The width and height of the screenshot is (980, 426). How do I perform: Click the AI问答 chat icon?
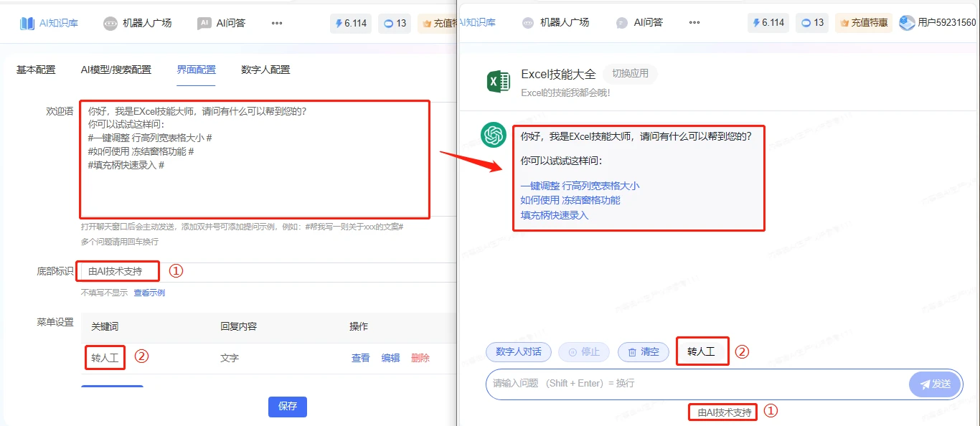(x=204, y=22)
